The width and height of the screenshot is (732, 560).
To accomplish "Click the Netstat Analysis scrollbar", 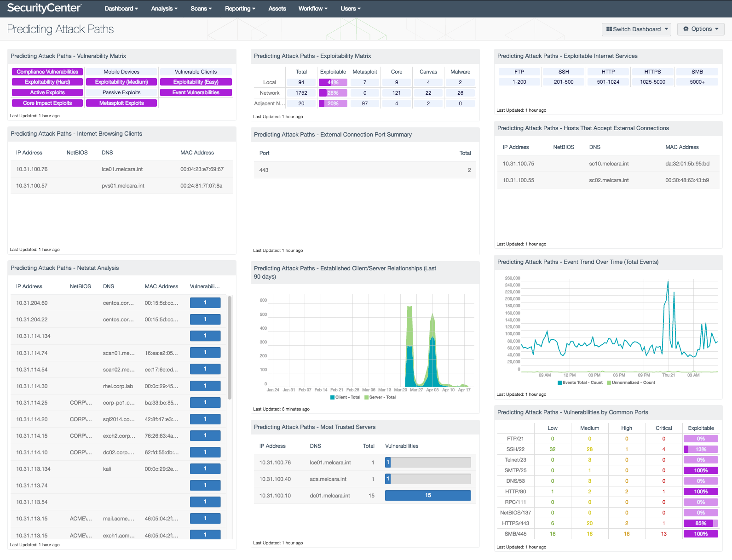I will (230, 348).
